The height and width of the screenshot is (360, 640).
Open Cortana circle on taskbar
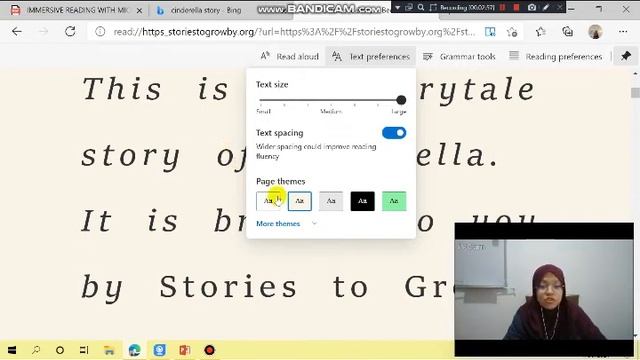(x=60, y=350)
